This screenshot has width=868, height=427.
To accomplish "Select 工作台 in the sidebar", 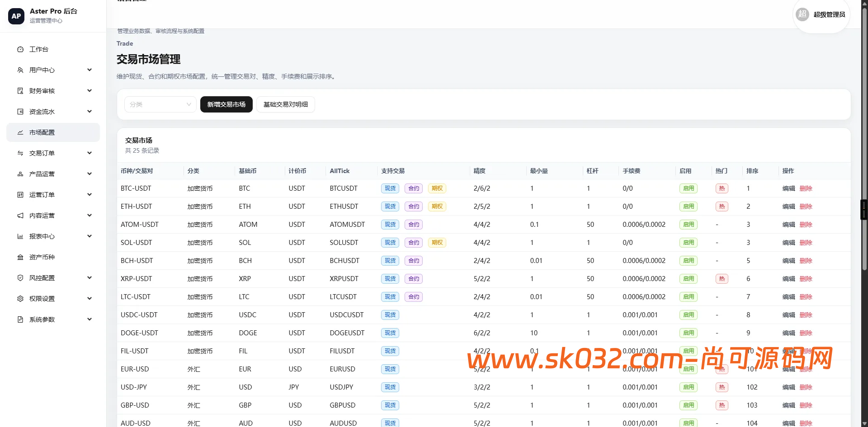I will point(53,49).
